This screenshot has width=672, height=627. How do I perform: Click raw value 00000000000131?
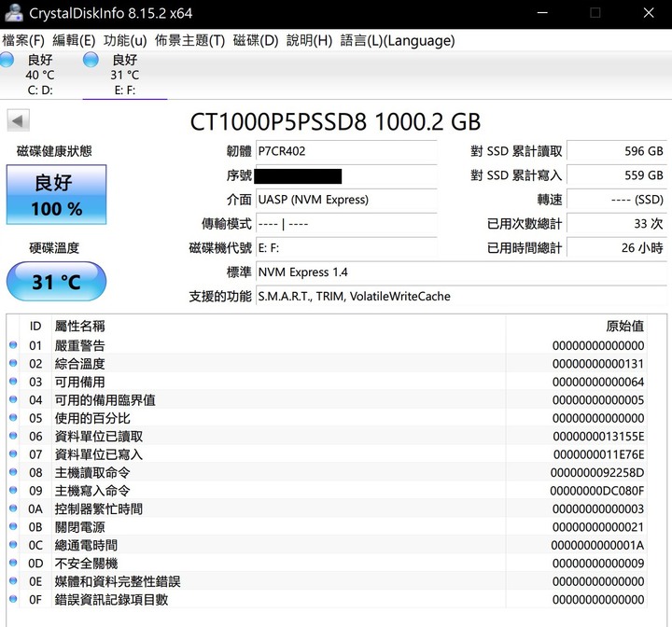(x=598, y=364)
